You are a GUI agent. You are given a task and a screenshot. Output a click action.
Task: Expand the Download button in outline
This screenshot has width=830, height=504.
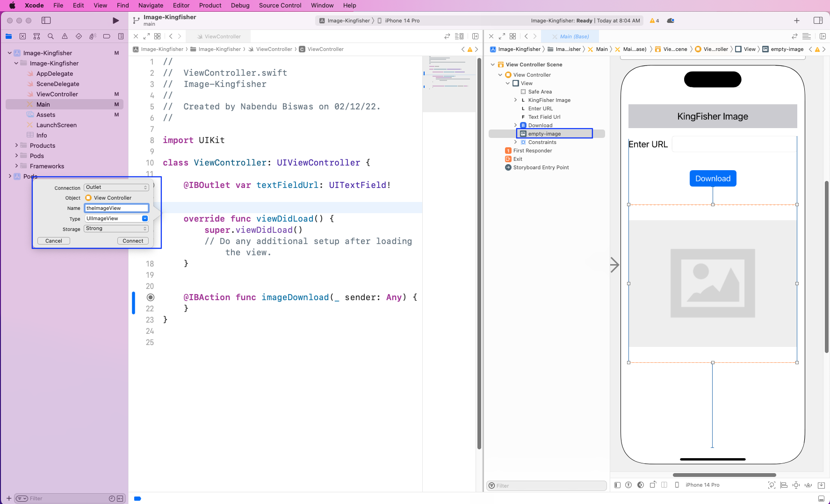click(x=515, y=125)
